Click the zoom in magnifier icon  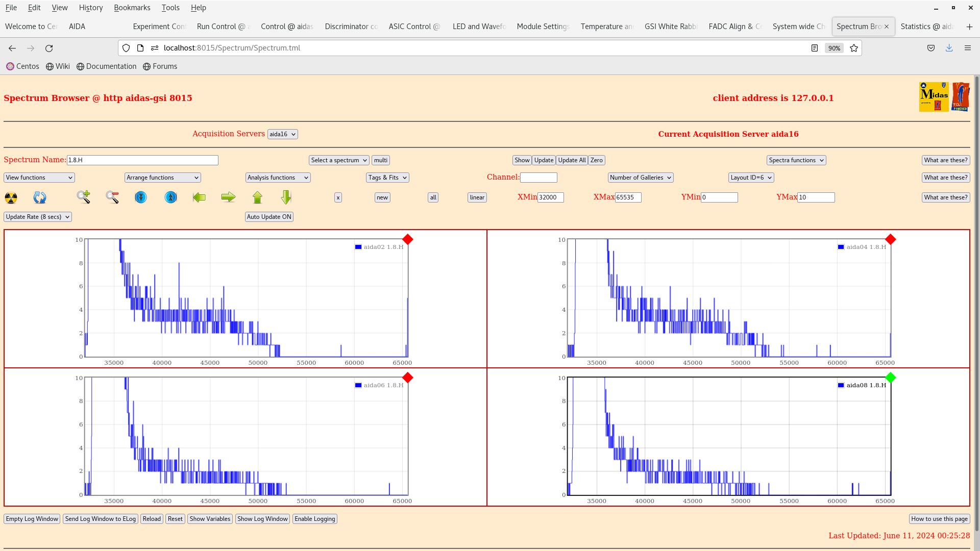tap(83, 197)
